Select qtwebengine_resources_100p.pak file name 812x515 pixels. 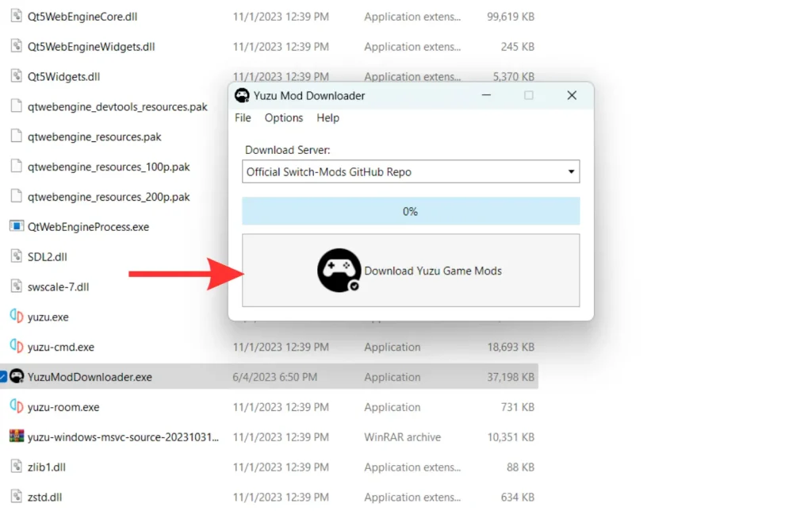109,167
